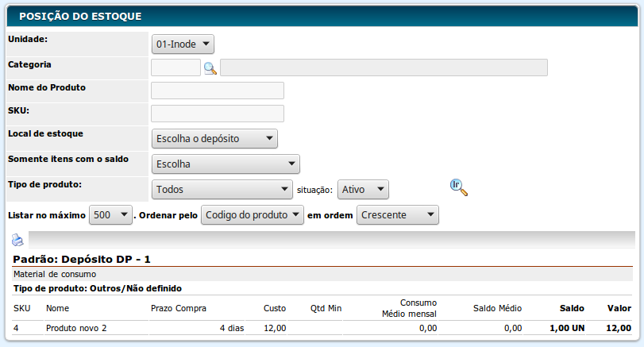The image size is (644, 347).
Task: Click the Custo column header
Action: coord(274,308)
